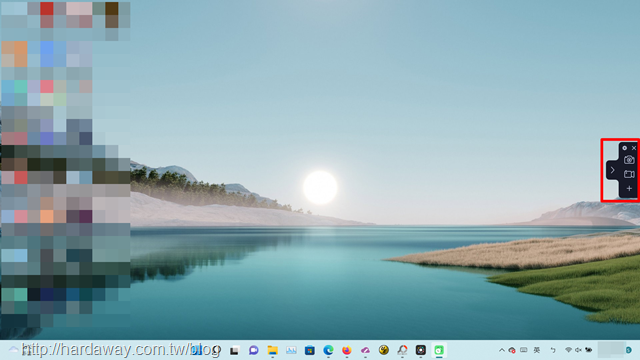Launch Microsoft Edge from the taskbar
The width and height of the screenshot is (640, 360).
328,350
